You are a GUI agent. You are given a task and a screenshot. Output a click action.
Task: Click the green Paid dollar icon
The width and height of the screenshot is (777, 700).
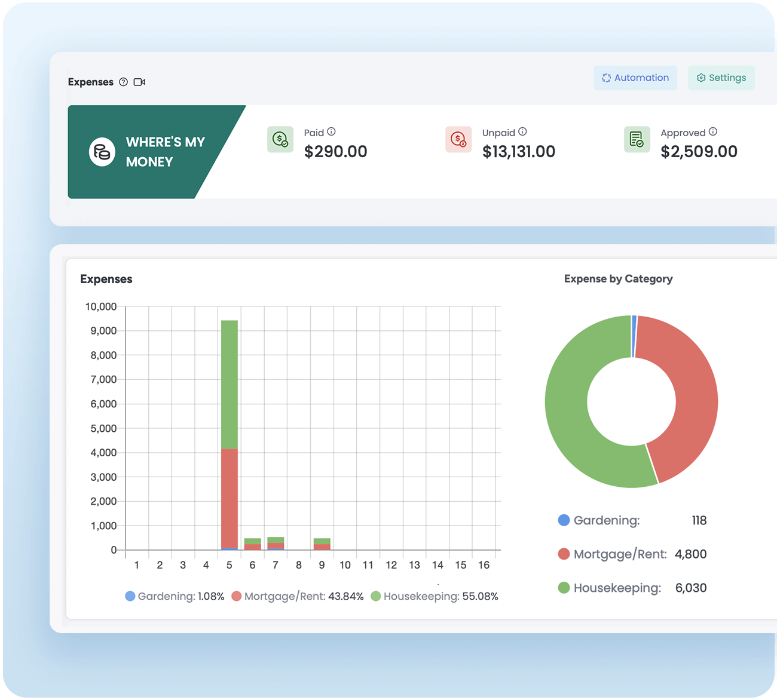(280, 140)
